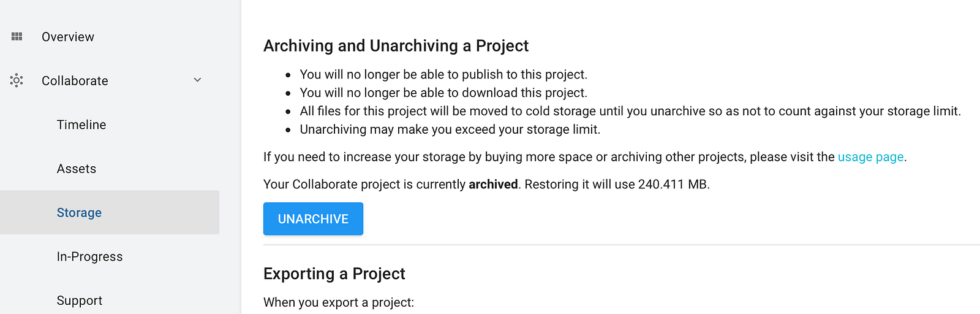This screenshot has height=314, width=980.
Task: Follow the usage page link
Action: [870, 157]
